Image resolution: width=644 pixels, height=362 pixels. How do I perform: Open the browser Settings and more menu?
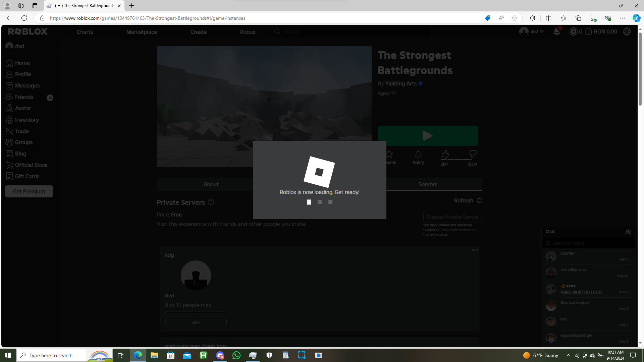(x=623, y=18)
